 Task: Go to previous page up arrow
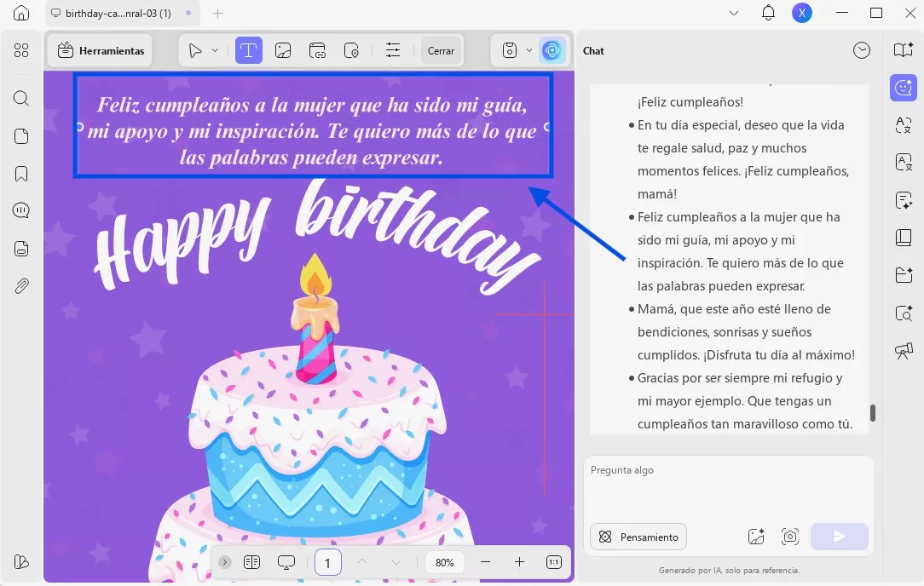(362, 562)
